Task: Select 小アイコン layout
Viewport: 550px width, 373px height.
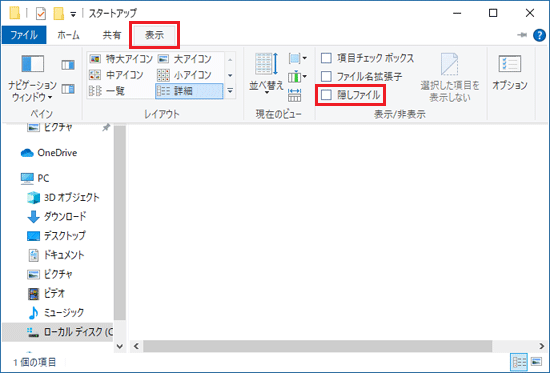Action: (x=185, y=75)
